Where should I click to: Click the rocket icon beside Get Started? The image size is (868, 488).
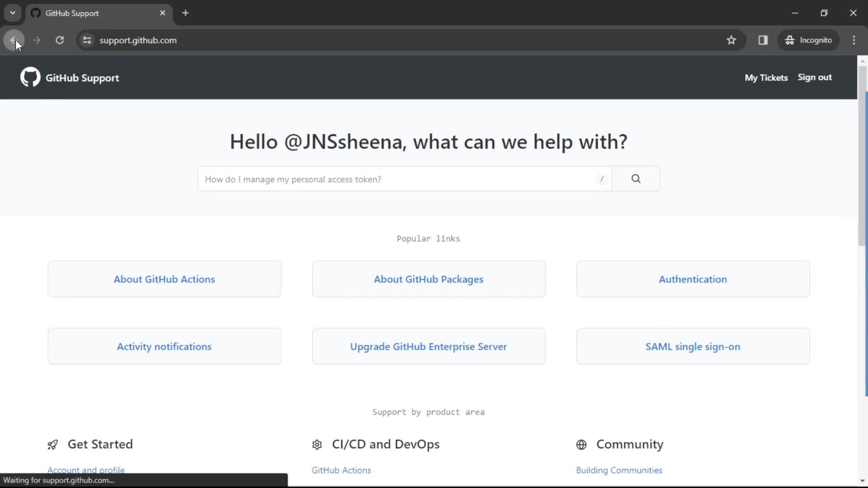click(x=52, y=445)
